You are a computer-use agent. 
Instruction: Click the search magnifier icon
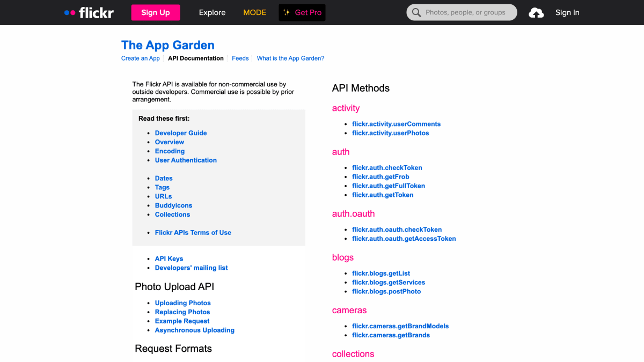click(x=416, y=12)
